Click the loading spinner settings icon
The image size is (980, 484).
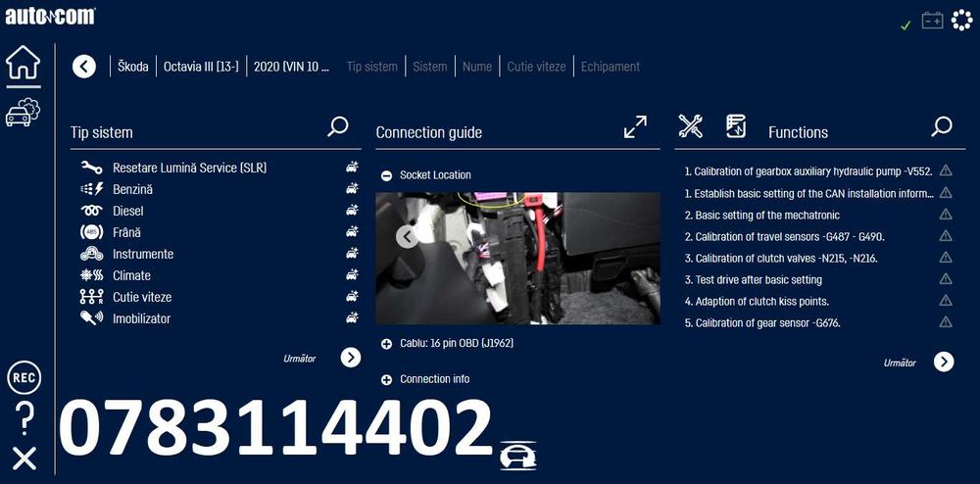[962, 20]
